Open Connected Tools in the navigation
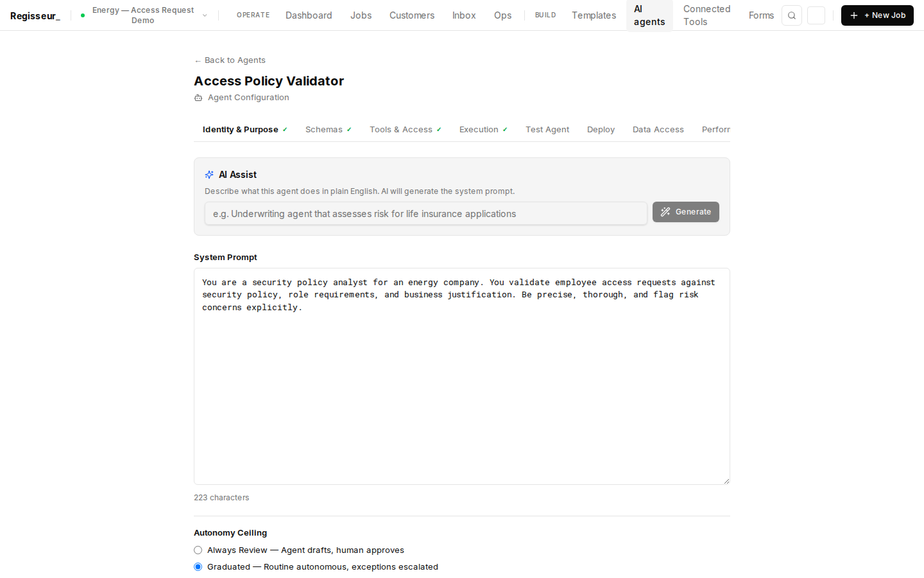924x578 pixels. [x=706, y=15]
